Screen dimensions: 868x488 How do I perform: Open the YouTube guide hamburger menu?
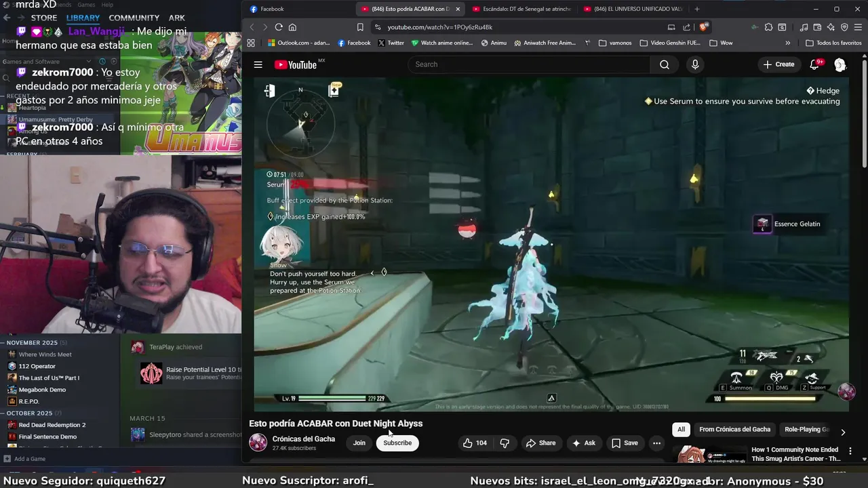click(x=258, y=64)
